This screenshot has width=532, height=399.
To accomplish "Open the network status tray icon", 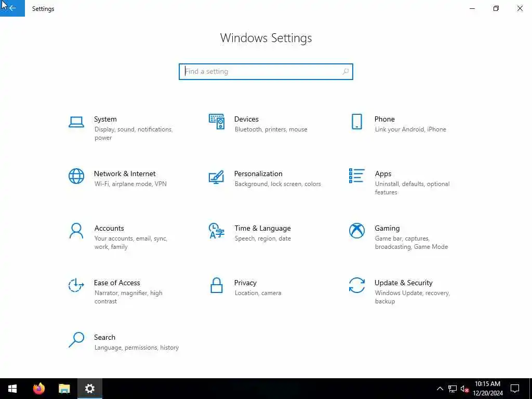I will click(453, 389).
